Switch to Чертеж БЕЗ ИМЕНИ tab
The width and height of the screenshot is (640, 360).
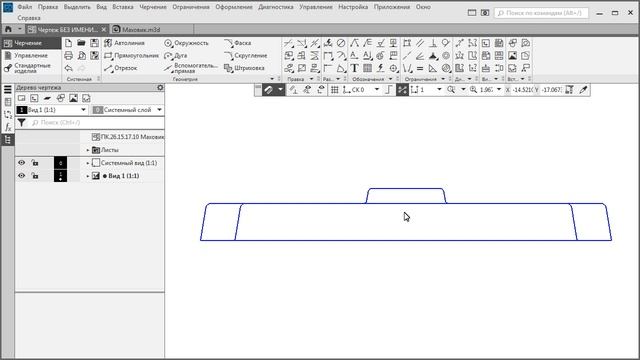67,29
